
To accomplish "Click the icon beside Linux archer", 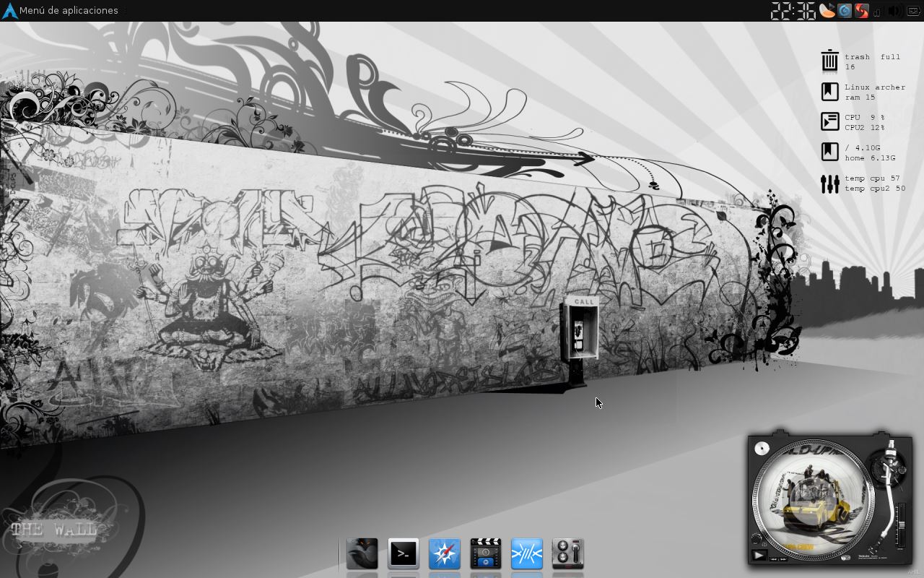I will tap(829, 92).
